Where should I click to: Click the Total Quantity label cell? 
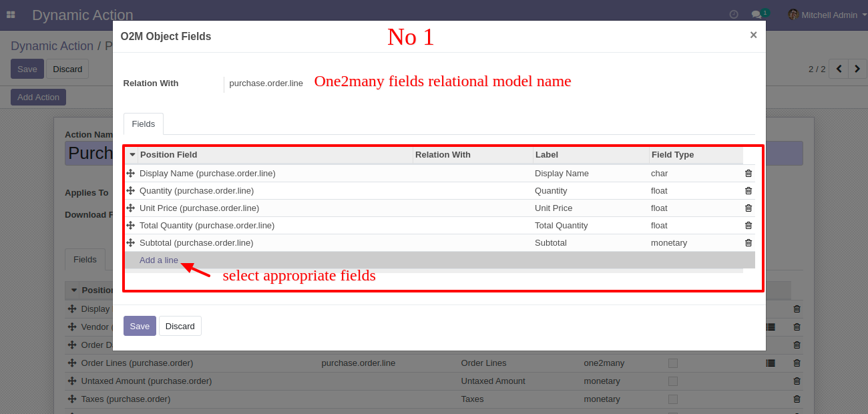(x=562, y=225)
